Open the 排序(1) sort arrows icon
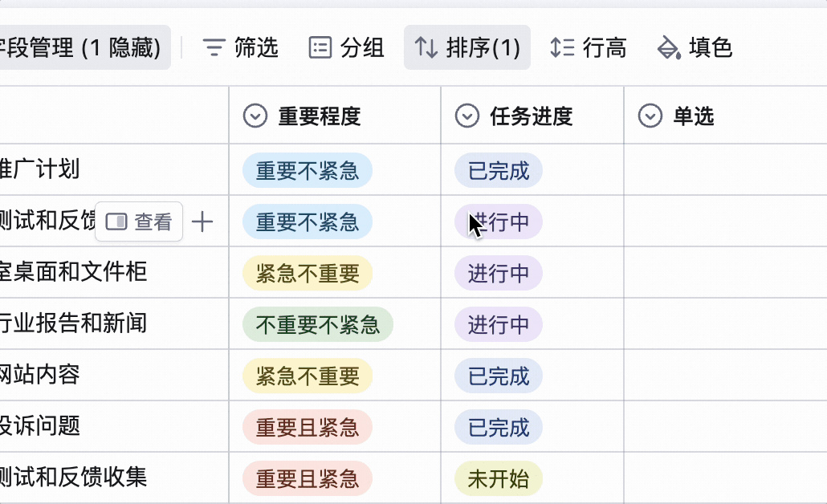 [x=426, y=47]
